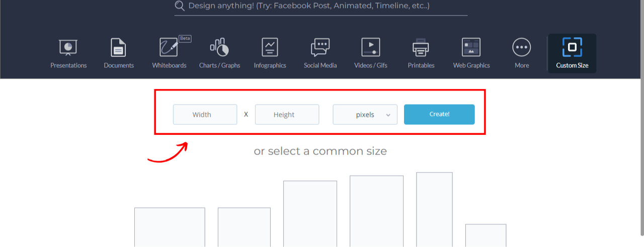
Task: Open the Presentations category icon
Action: click(x=68, y=48)
